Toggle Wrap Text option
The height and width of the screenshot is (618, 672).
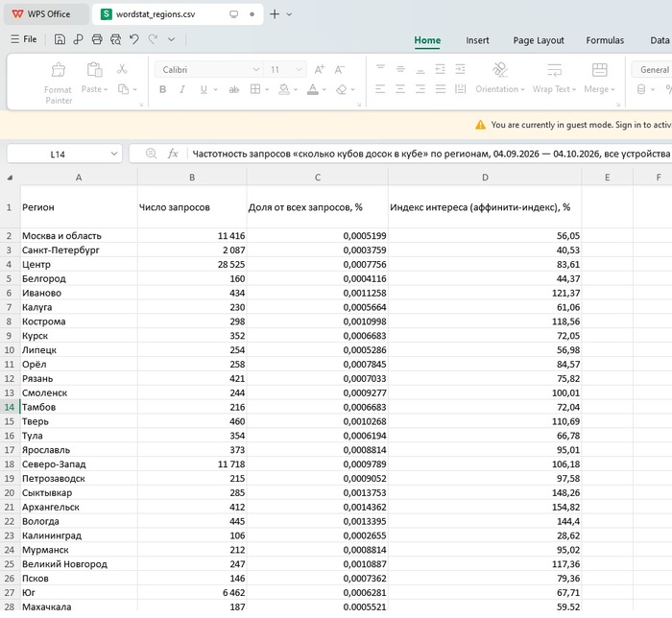click(x=554, y=79)
